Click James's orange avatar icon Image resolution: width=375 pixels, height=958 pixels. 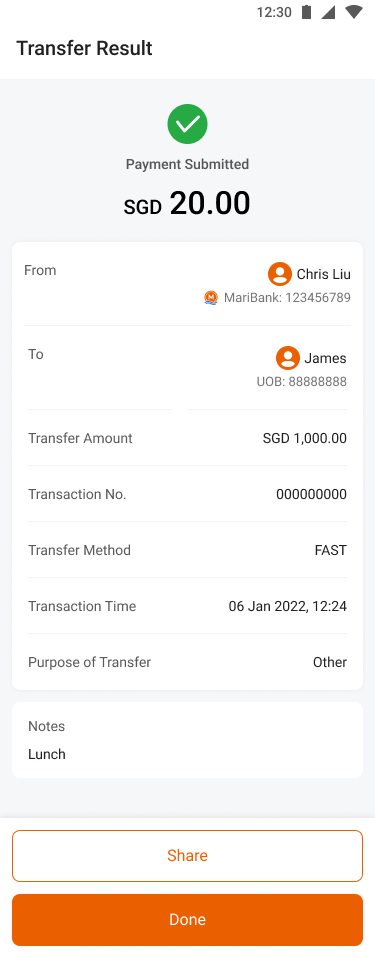click(x=288, y=358)
